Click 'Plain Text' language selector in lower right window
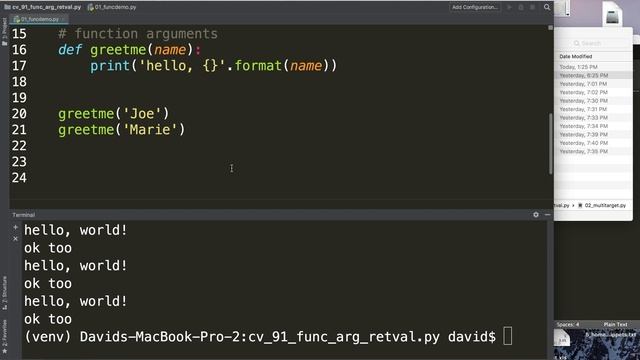Image resolution: width=640 pixels, height=360 pixels. [615, 324]
